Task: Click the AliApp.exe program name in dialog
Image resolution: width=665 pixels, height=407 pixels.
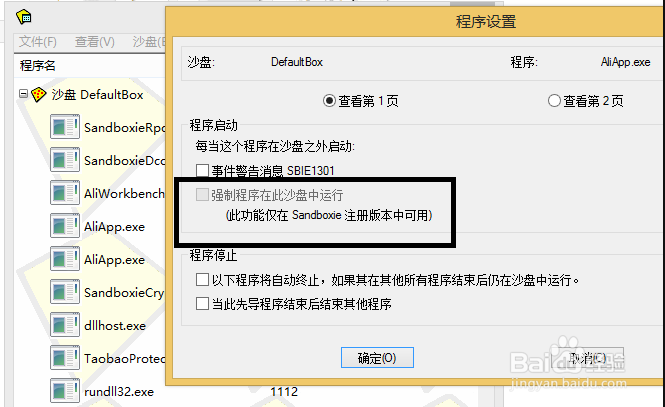Action: click(625, 62)
